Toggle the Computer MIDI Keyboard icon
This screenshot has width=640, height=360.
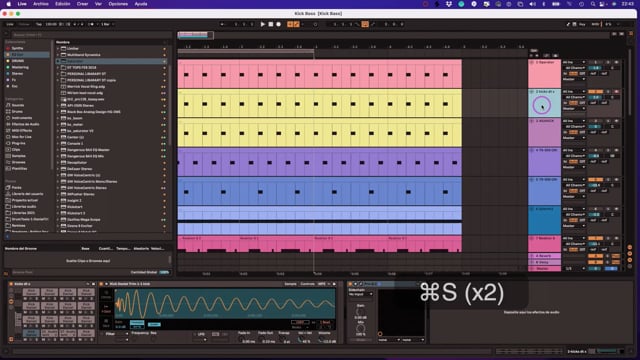coord(574,24)
